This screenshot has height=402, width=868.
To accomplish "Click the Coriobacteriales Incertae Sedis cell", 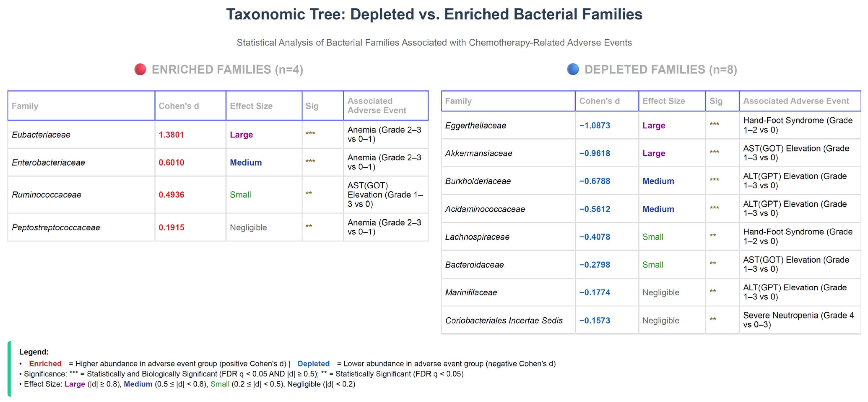I will tap(504, 320).
